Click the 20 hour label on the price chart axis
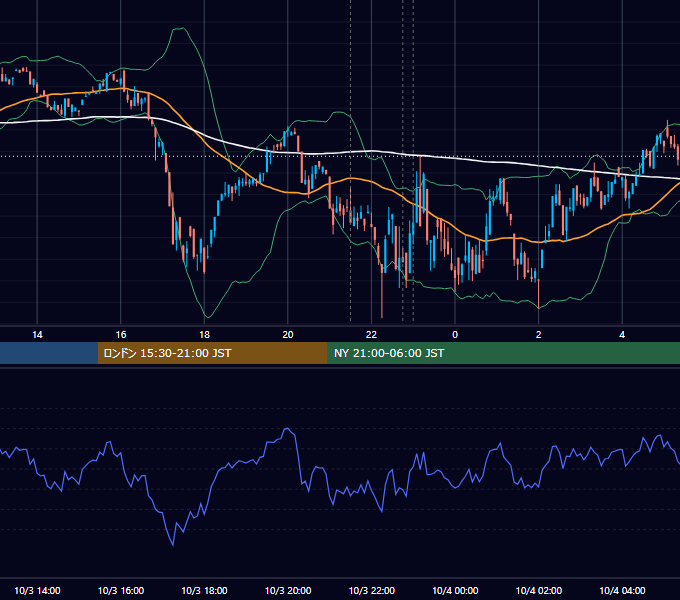 (x=288, y=335)
